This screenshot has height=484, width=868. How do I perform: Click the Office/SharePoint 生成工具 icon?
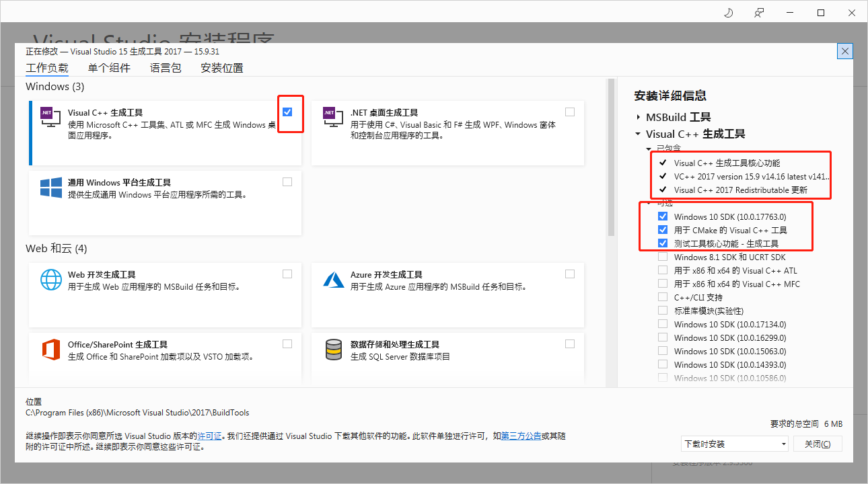[50, 348]
